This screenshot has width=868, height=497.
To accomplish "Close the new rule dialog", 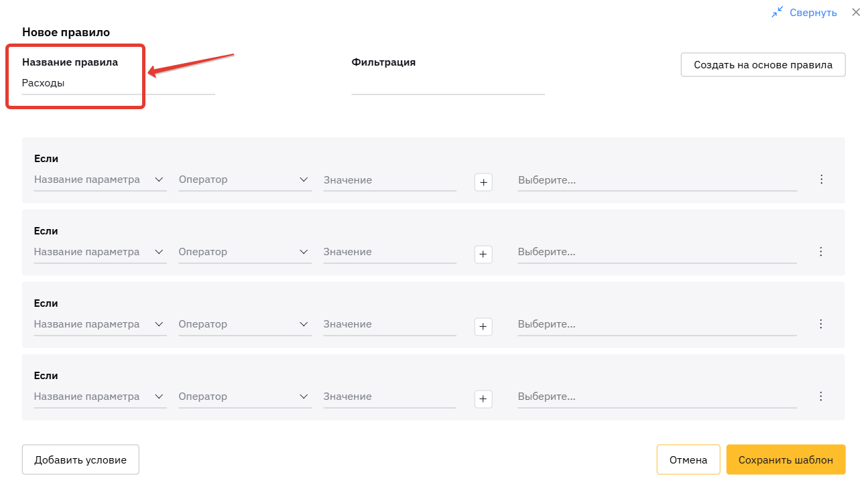I will click(x=856, y=12).
